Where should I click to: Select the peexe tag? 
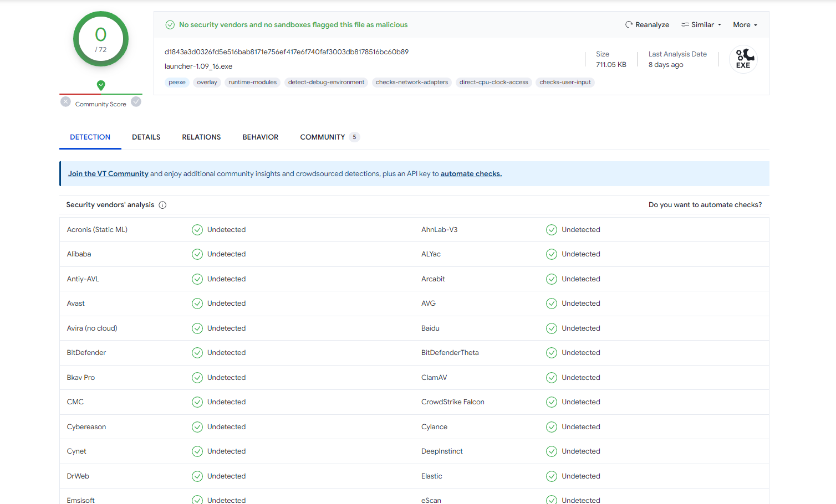pos(177,83)
